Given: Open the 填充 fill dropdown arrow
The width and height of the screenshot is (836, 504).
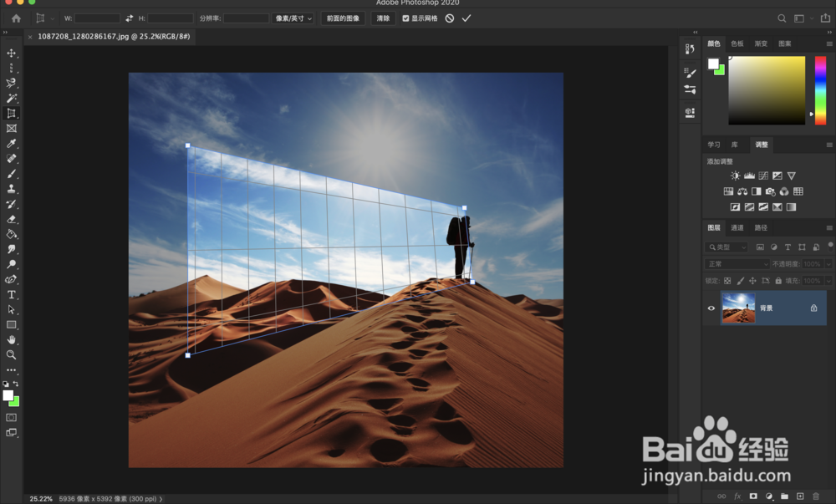Looking at the screenshot, I should [828, 280].
